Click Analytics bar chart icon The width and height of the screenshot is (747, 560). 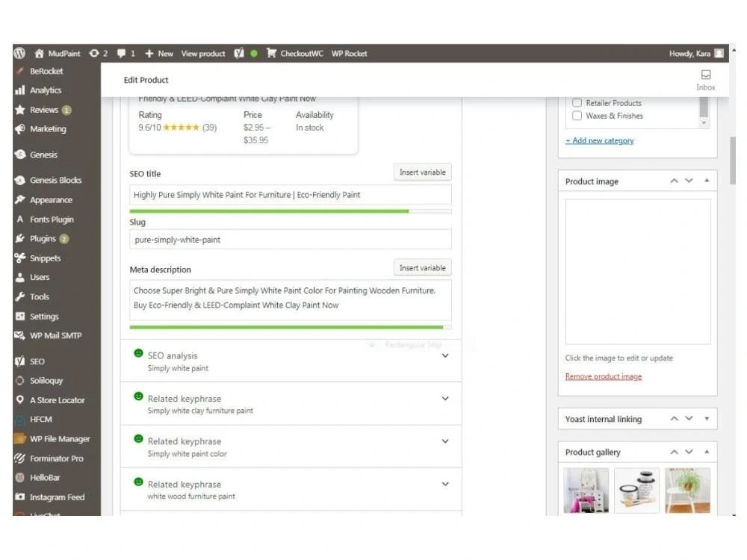coord(19,90)
